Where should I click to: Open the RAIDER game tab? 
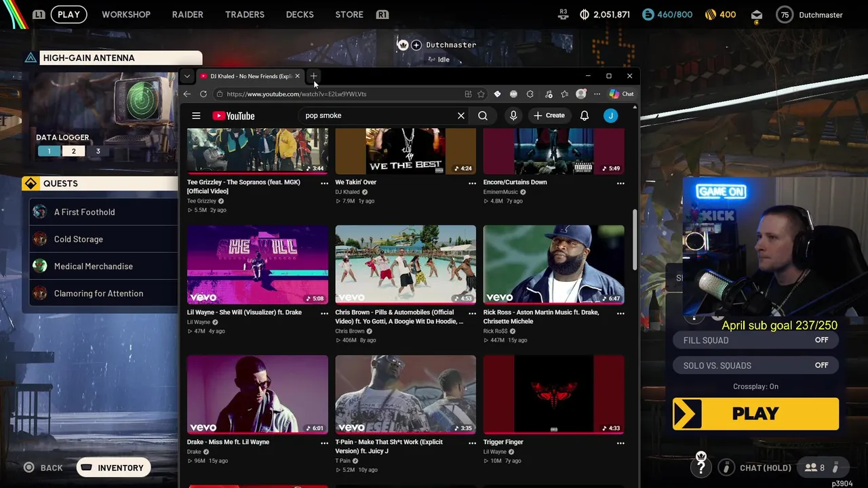[x=188, y=14]
